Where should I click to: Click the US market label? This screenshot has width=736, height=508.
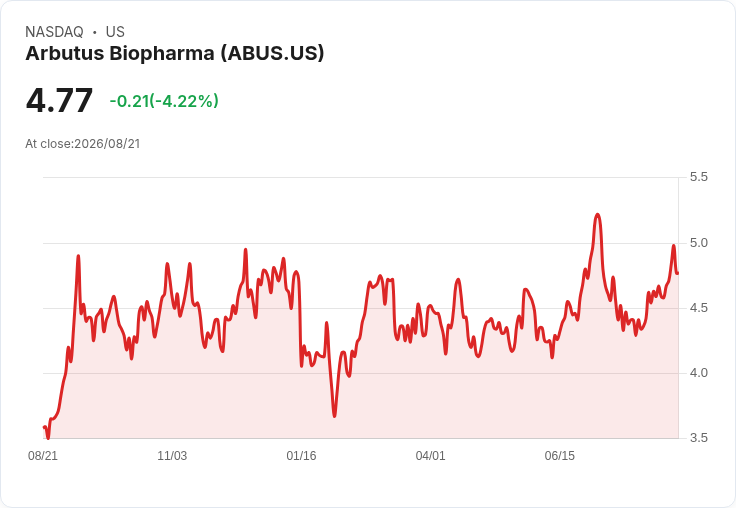coord(115,32)
